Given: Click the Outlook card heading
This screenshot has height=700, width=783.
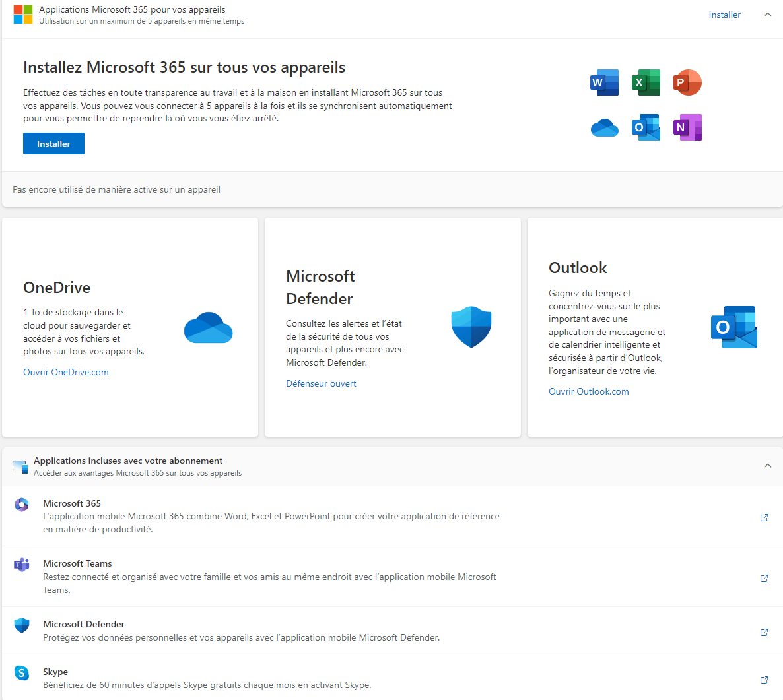Looking at the screenshot, I should click(578, 267).
